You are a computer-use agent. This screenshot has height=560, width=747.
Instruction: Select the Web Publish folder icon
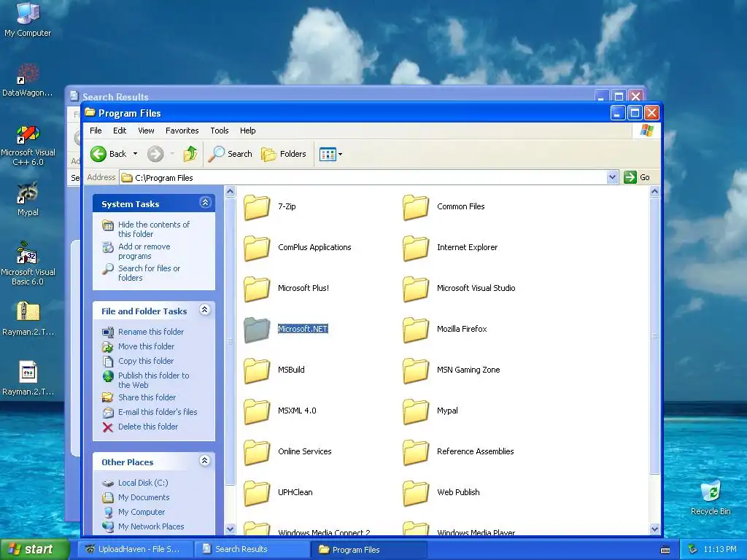(x=416, y=493)
